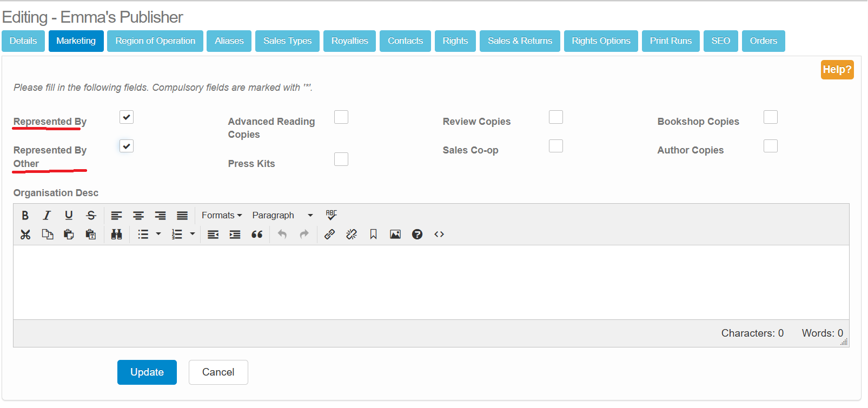Open the source code view icon

[439, 234]
